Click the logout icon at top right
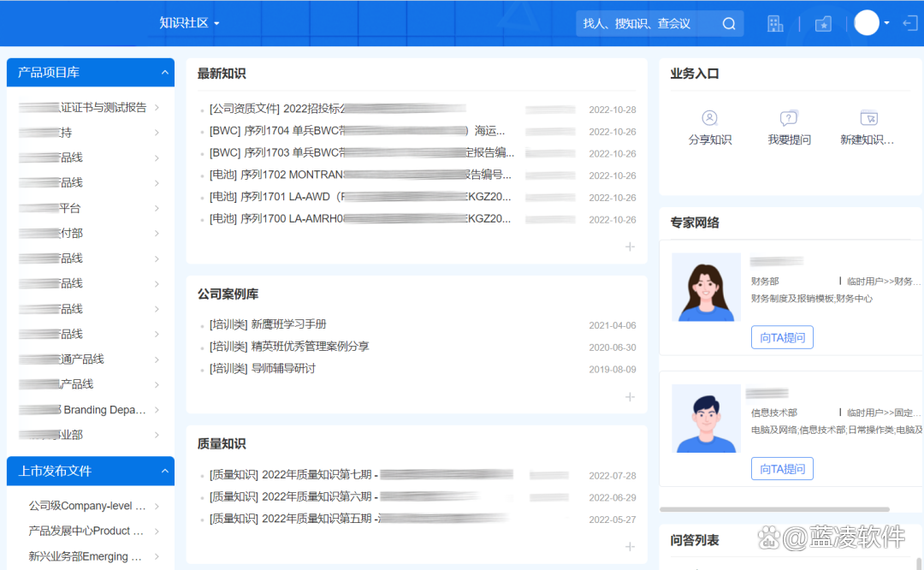The height and width of the screenshot is (570, 924). [910, 23]
